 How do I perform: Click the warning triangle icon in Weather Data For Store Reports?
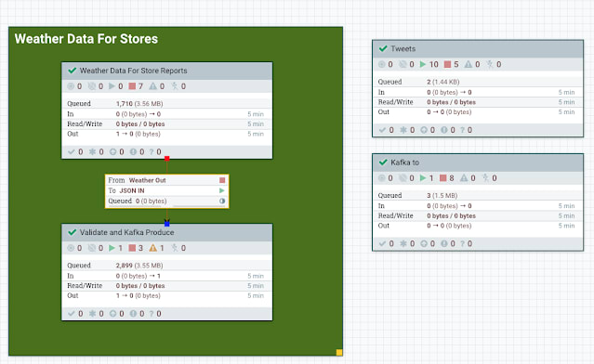coord(152,86)
